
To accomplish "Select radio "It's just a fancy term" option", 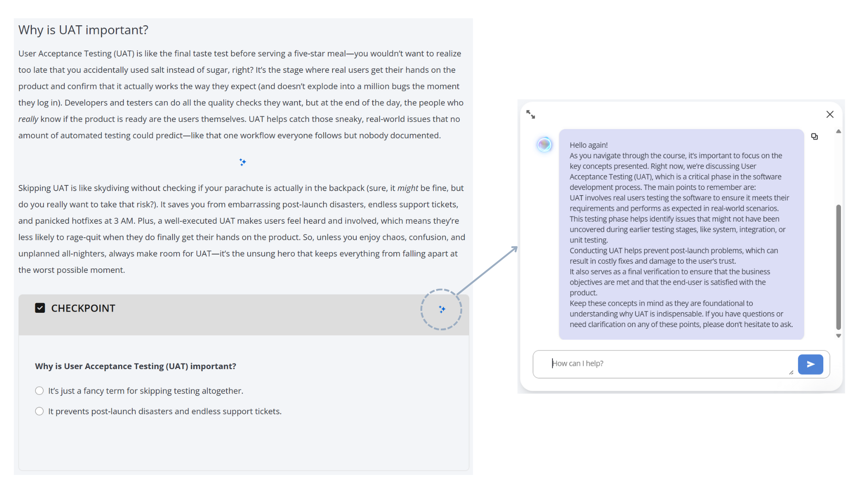I will point(39,391).
